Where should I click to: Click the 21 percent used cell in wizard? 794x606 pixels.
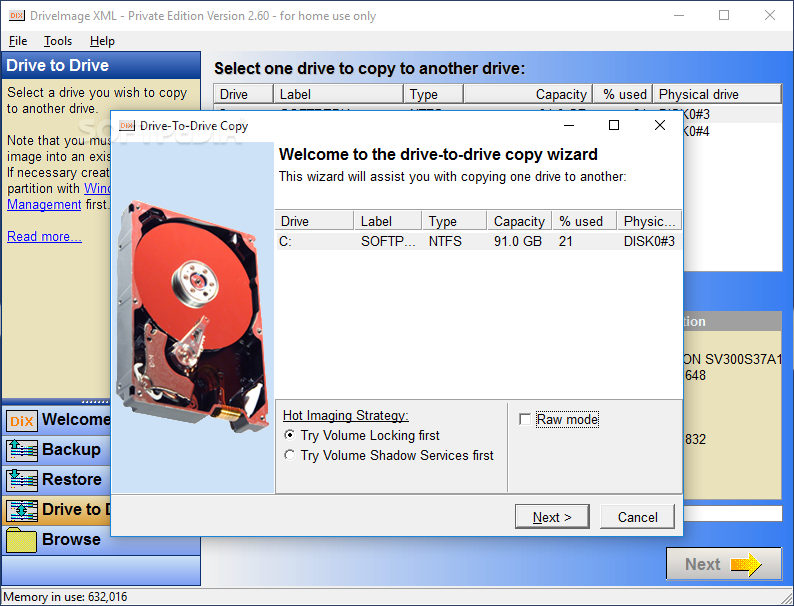click(566, 241)
